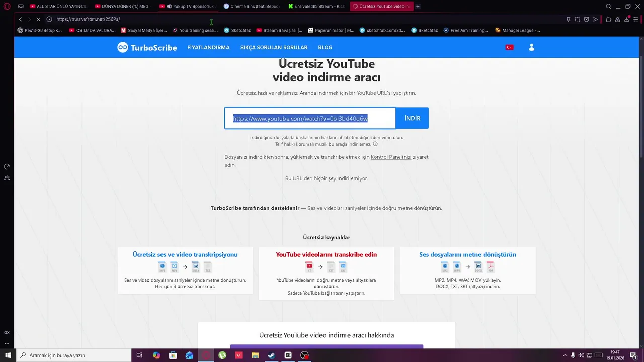Open a new browser tab with plus

418,6
